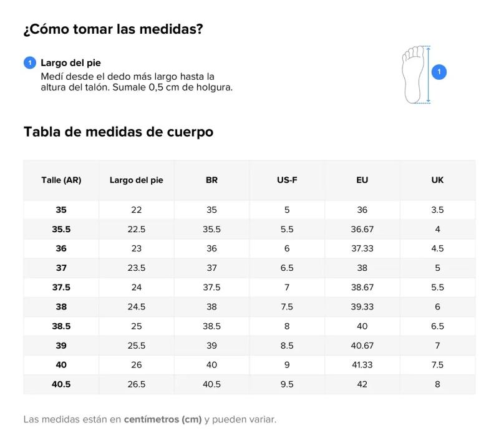
Task: Click the bold centímetros (cm) text
Action: (163, 419)
